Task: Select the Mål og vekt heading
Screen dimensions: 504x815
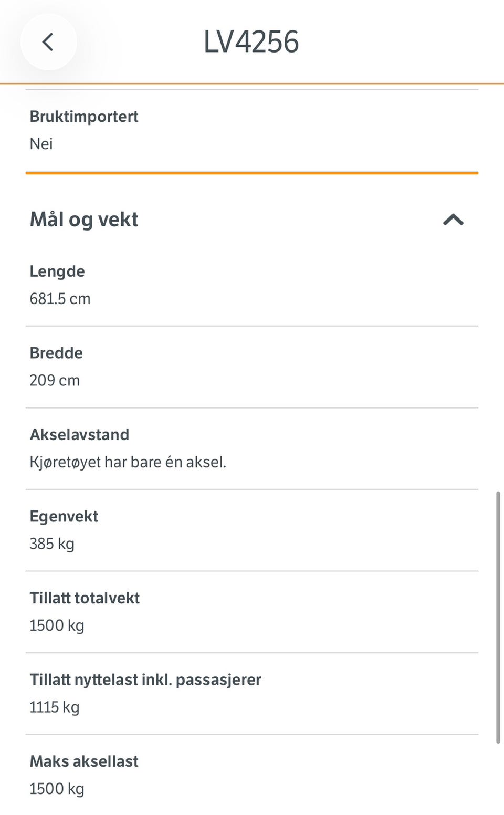Action: pyautogui.click(x=84, y=220)
